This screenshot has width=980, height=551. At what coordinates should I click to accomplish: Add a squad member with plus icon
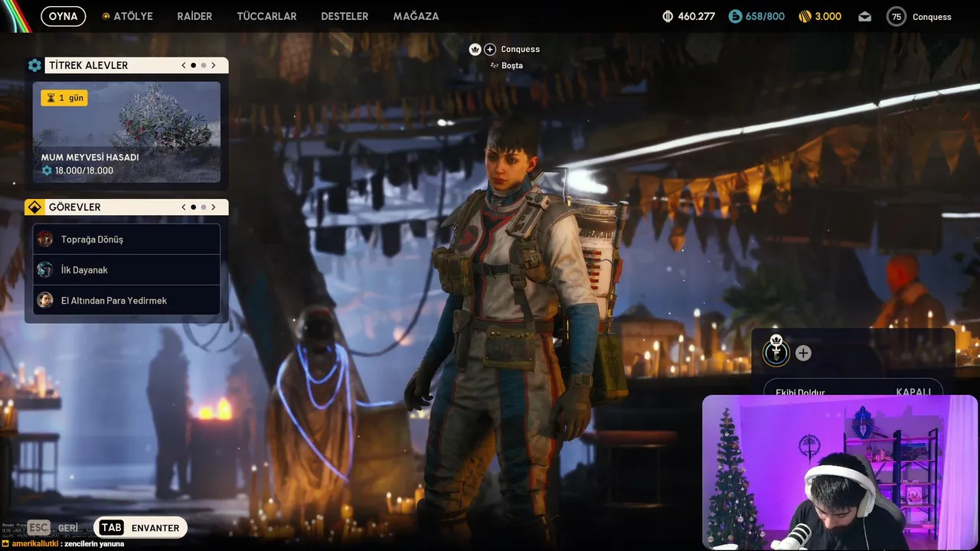tap(803, 353)
